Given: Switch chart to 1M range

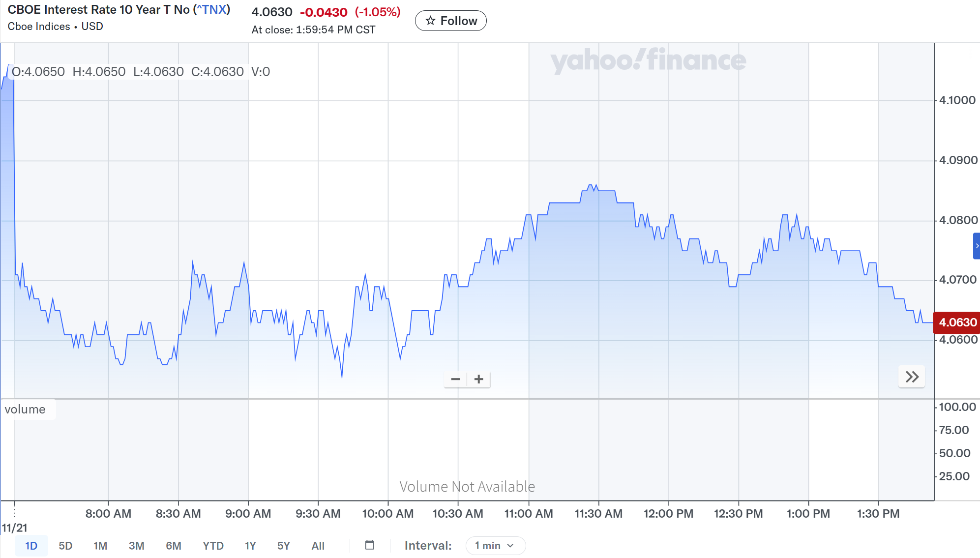Looking at the screenshot, I should (100, 546).
